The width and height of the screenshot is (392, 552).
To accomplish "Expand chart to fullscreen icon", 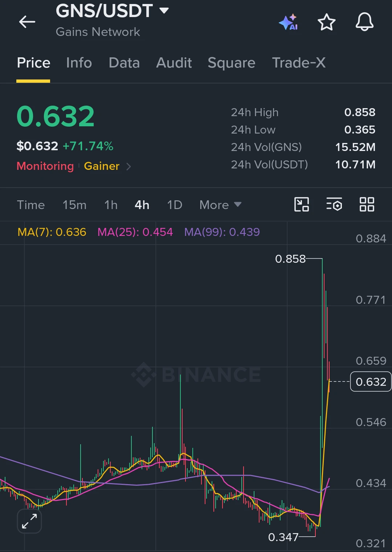I will pyautogui.click(x=29, y=521).
